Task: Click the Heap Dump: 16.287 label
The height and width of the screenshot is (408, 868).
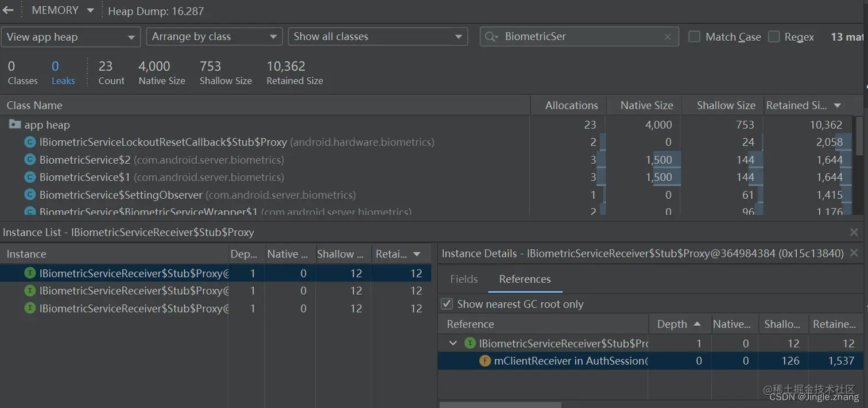Action: point(156,11)
